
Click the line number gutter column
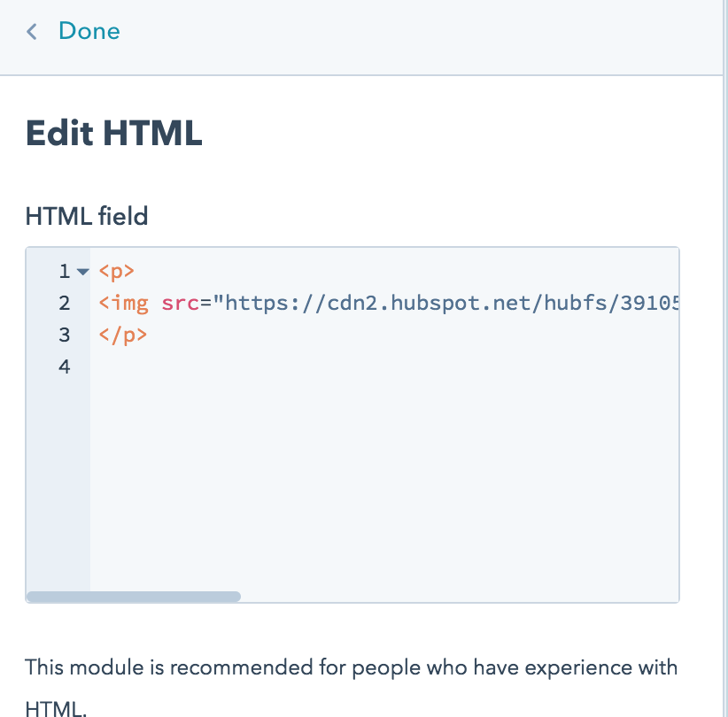pyautogui.click(x=58, y=425)
